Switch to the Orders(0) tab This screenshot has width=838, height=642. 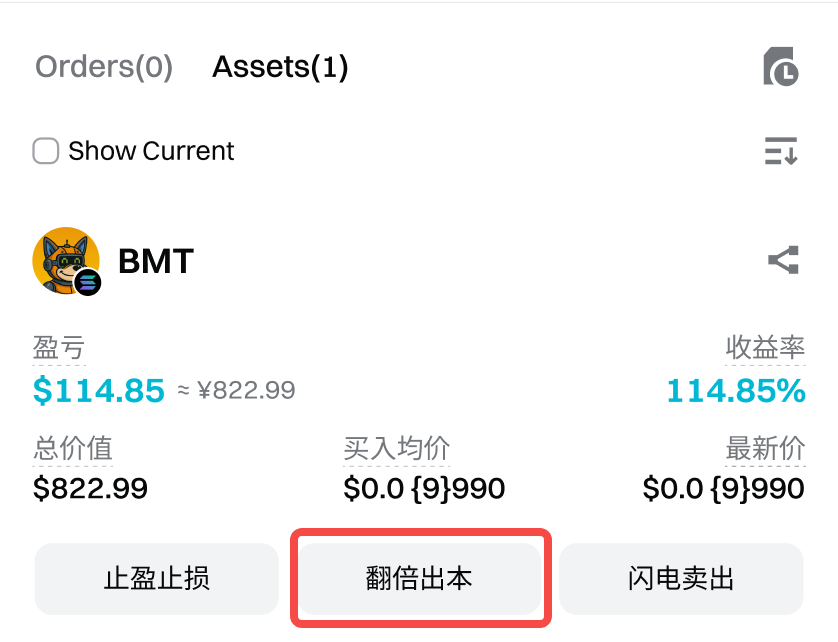click(104, 67)
